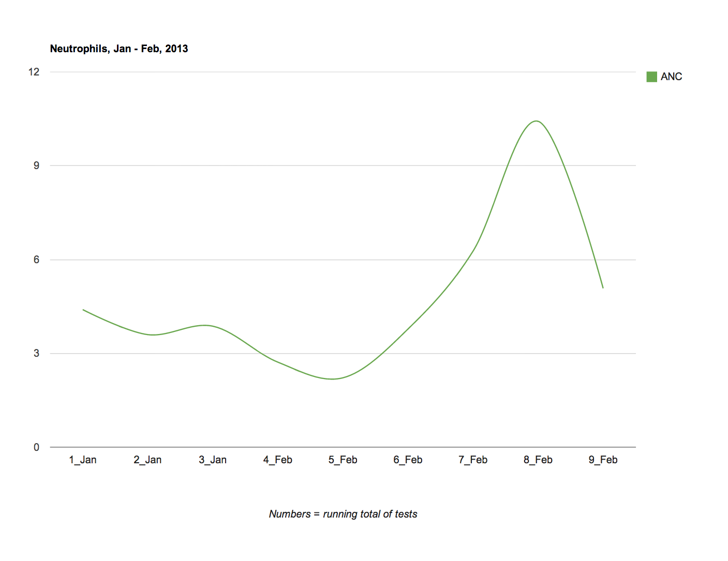This screenshot has width=728, height=561.
Task: Click the 7_Feb x-axis label
Action: coord(473,460)
